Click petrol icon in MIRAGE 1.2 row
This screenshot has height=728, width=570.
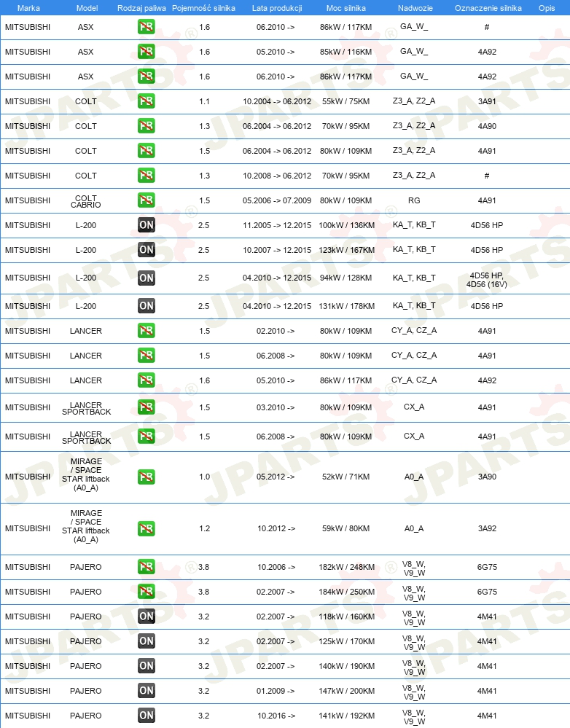[147, 528]
